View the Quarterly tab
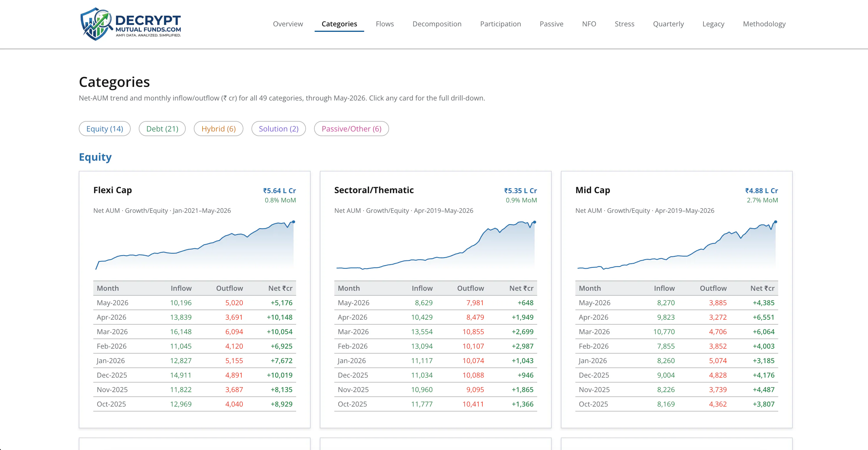Screen dimensions: 868x450 point(668,24)
